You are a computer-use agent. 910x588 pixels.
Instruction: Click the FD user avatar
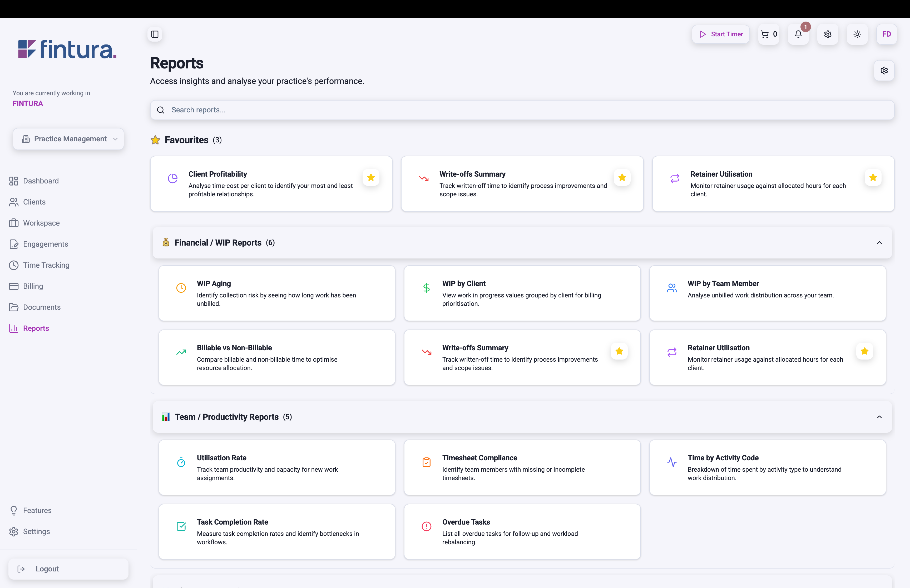886,34
